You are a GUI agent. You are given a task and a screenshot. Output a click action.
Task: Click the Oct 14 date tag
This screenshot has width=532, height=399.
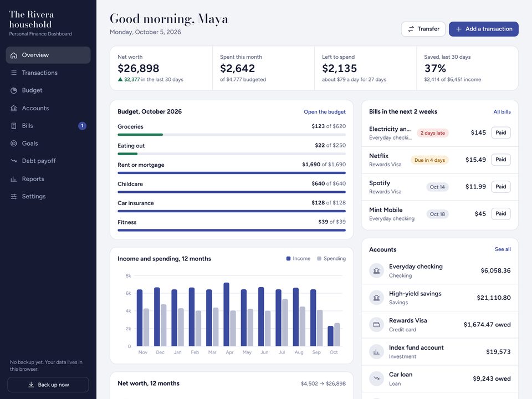(437, 187)
